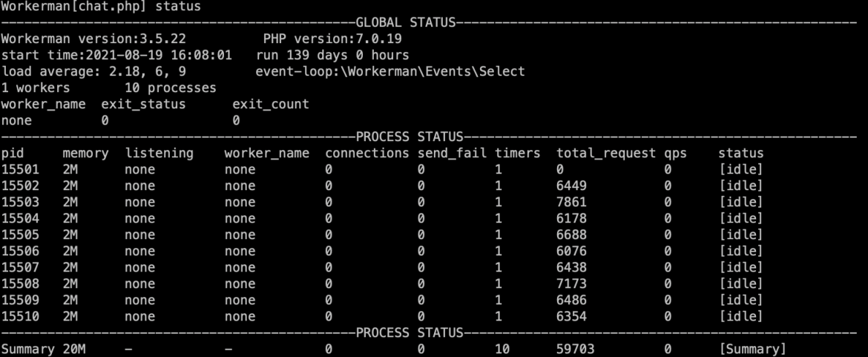Click the lower 'PROCESS STATUS' header

coord(409,333)
